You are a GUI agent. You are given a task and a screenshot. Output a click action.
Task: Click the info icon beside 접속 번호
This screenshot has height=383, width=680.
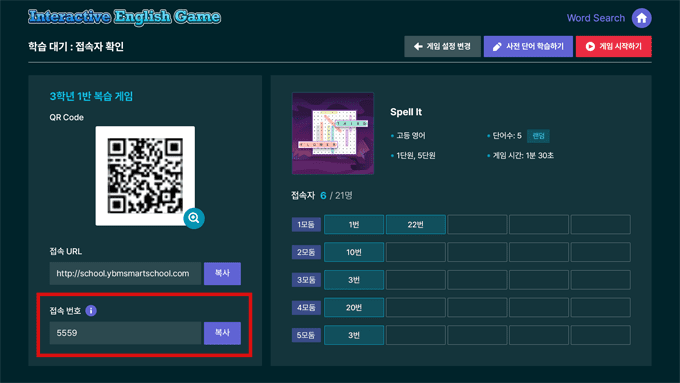point(91,311)
